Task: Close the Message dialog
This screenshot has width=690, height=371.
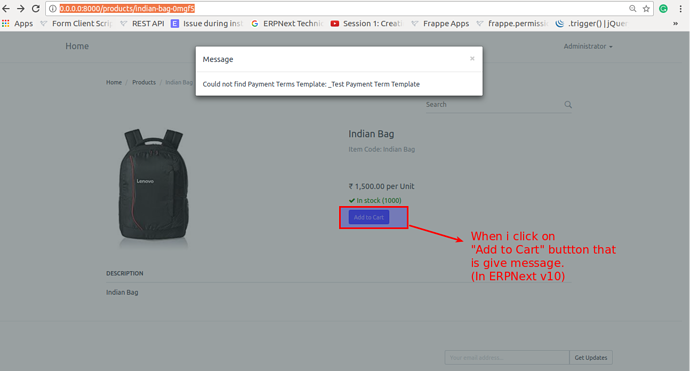Action: (472, 59)
